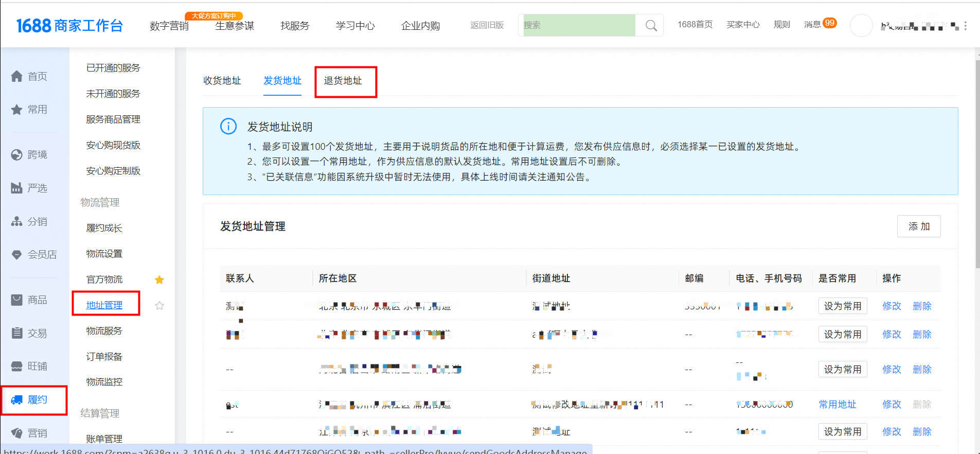Focus the 搜索 search input field
This screenshot has width=980, height=454.
pyautogui.click(x=579, y=25)
